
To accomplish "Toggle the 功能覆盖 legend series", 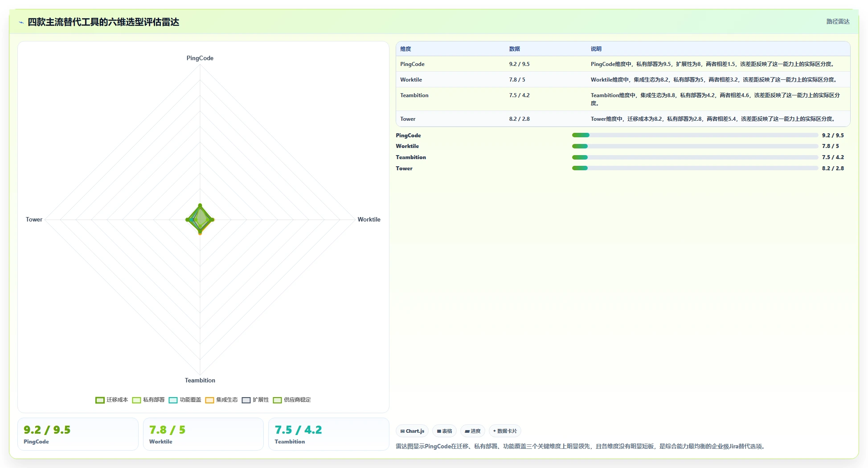I will [185, 400].
